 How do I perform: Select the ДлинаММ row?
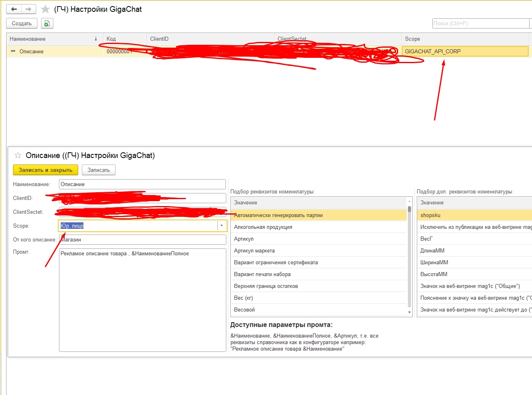(x=475, y=250)
